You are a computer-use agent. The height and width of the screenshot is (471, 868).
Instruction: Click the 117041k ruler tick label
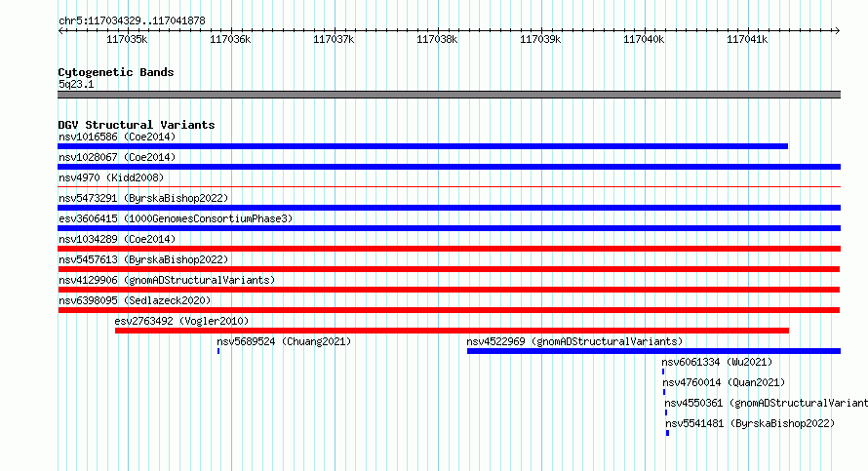pos(747,39)
